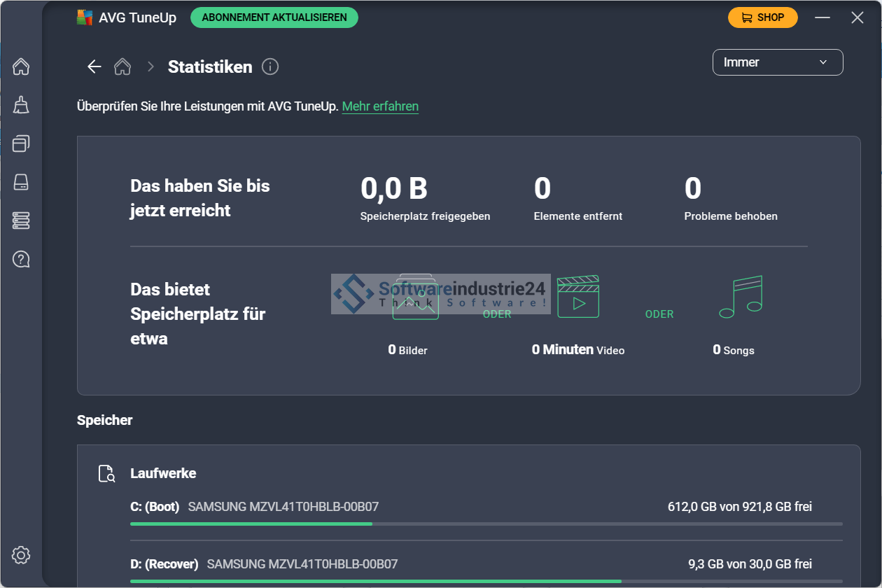Expand the Immer time range dropdown
This screenshot has height=588, width=882.
777,62
